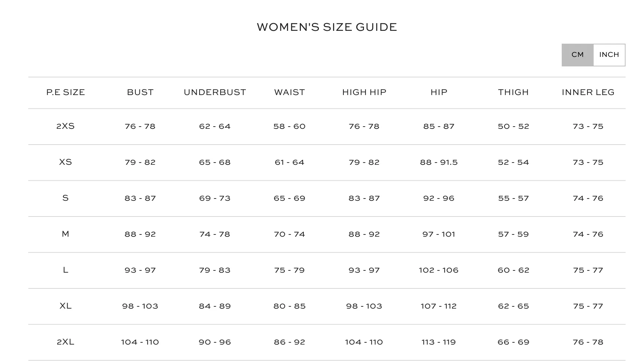Select the M size row label
This screenshot has height=364, width=634.
(x=66, y=234)
